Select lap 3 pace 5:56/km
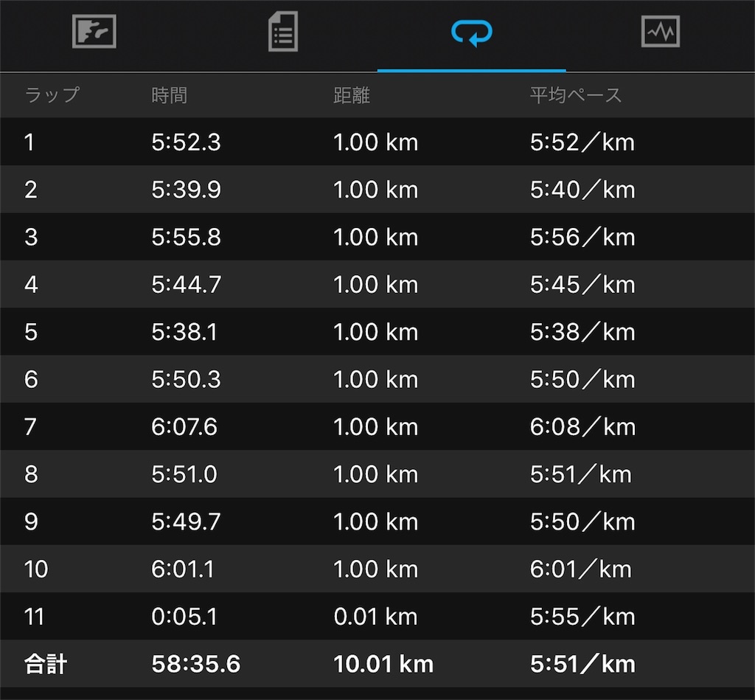Viewport: 755px width, 700px height. 582,237
